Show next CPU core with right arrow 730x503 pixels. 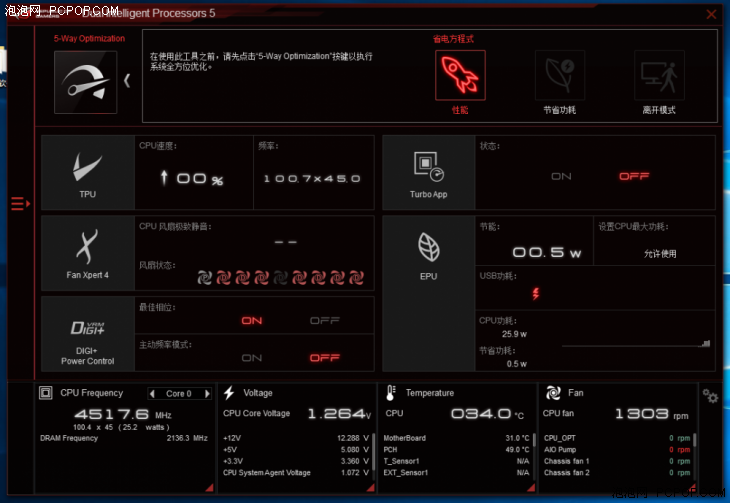click(x=208, y=394)
